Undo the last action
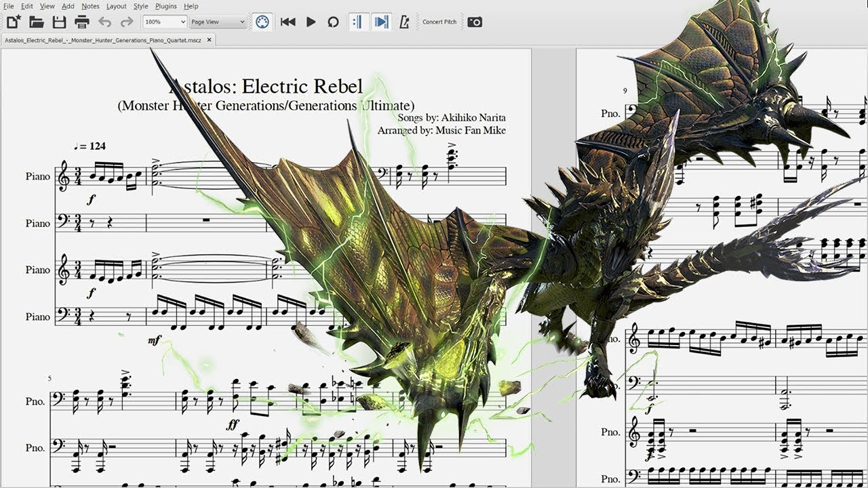The height and width of the screenshot is (488, 868). point(104,22)
